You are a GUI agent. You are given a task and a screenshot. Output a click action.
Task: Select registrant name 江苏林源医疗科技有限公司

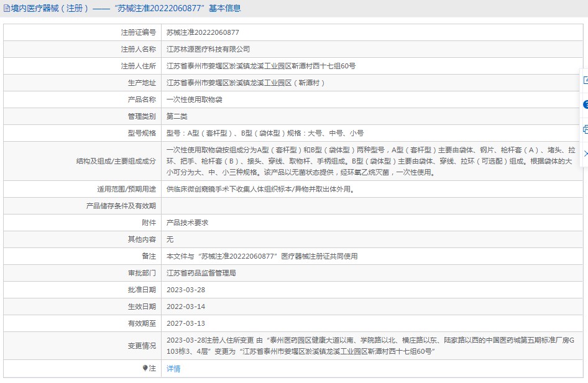pos(208,49)
